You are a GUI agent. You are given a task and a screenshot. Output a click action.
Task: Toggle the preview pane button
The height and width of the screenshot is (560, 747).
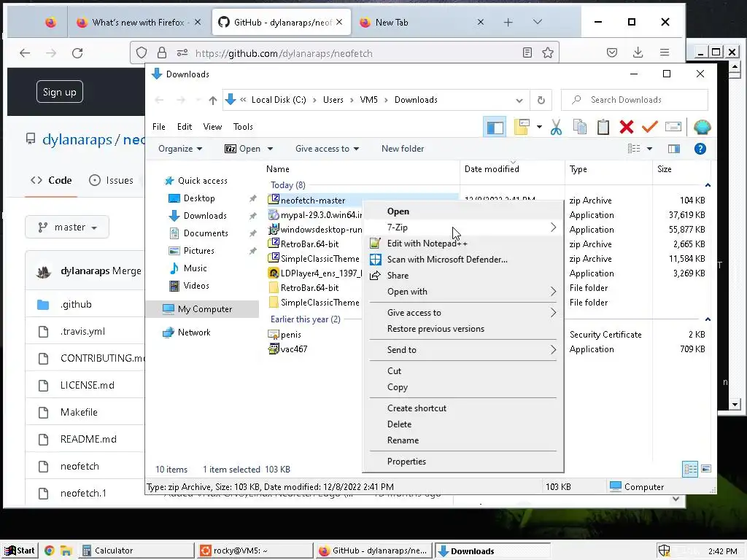pos(673,149)
